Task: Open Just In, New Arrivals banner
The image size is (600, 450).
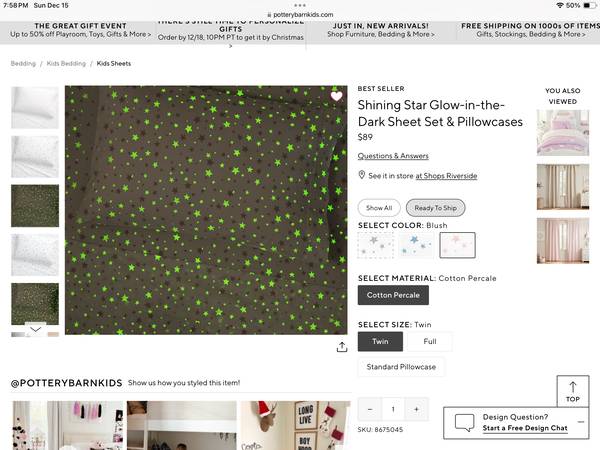Action: 381,30
